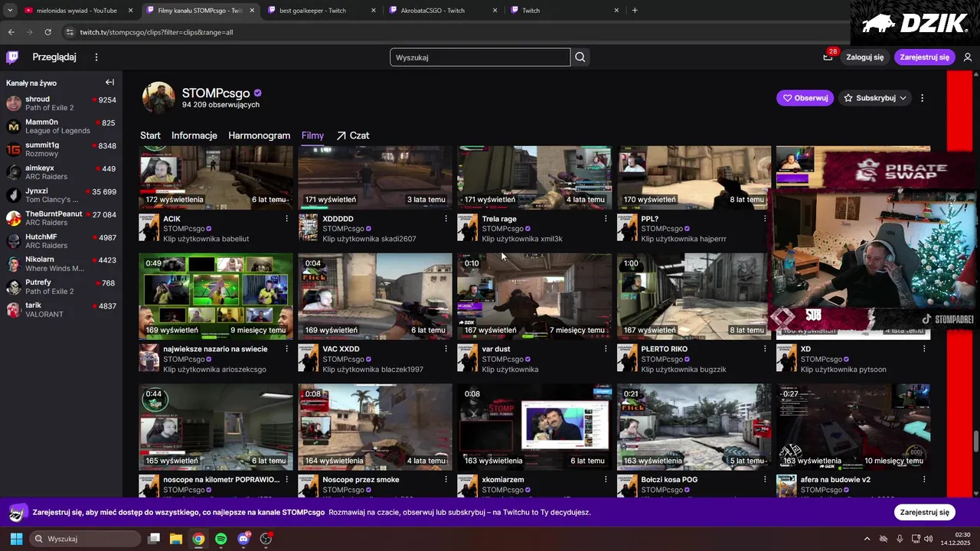980x551 pixels.
Task: Click Noscope przez smoke clip title
Action: point(361,480)
